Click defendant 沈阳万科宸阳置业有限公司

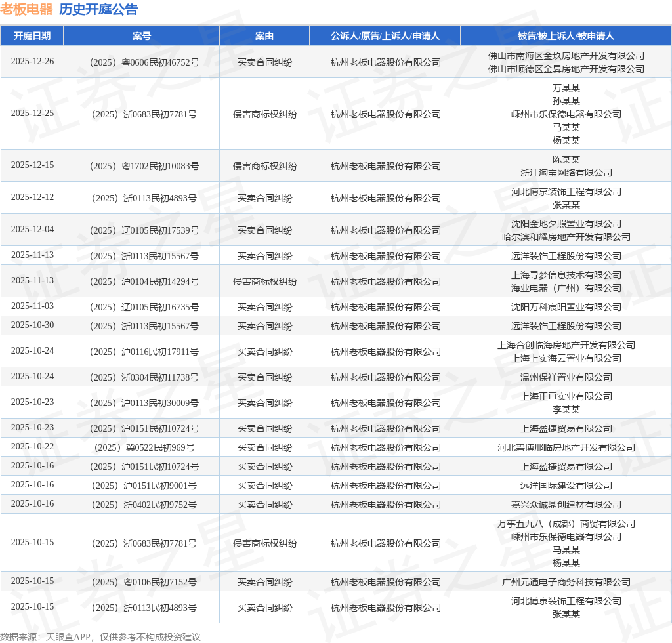pos(566,307)
